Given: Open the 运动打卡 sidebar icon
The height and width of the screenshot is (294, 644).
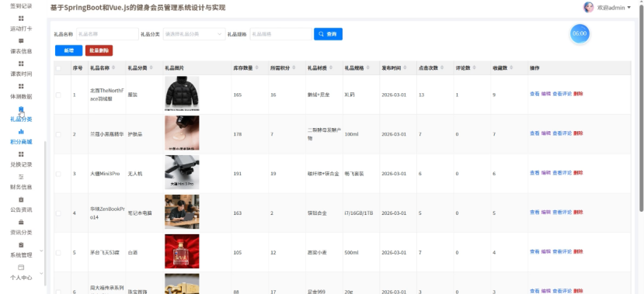Looking at the screenshot, I should click(x=21, y=19).
